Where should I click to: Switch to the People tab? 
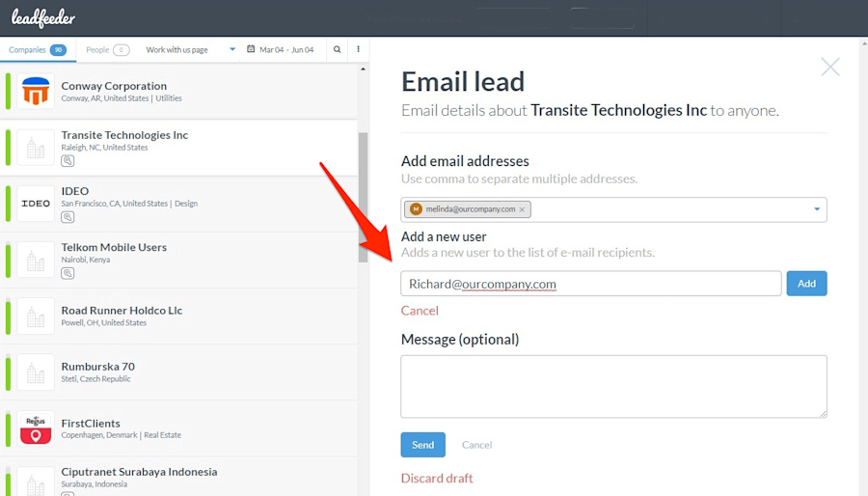point(107,50)
